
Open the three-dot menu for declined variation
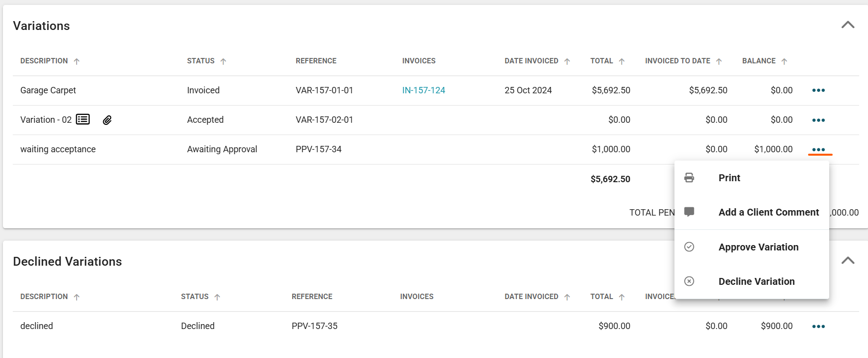tap(818, 326)
